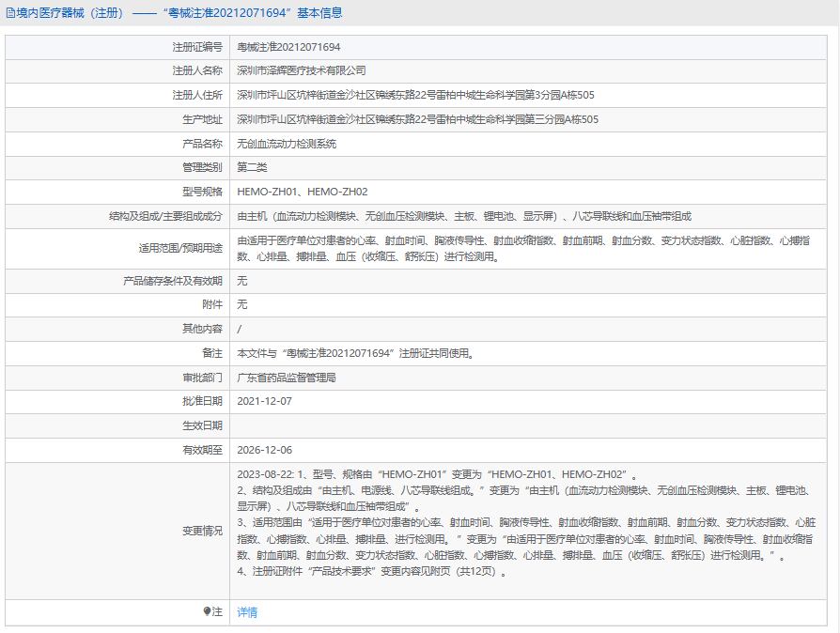Click the 生效日期 label
The height and width of the screenshot is (633, 840).
click(x=202, y=425)
